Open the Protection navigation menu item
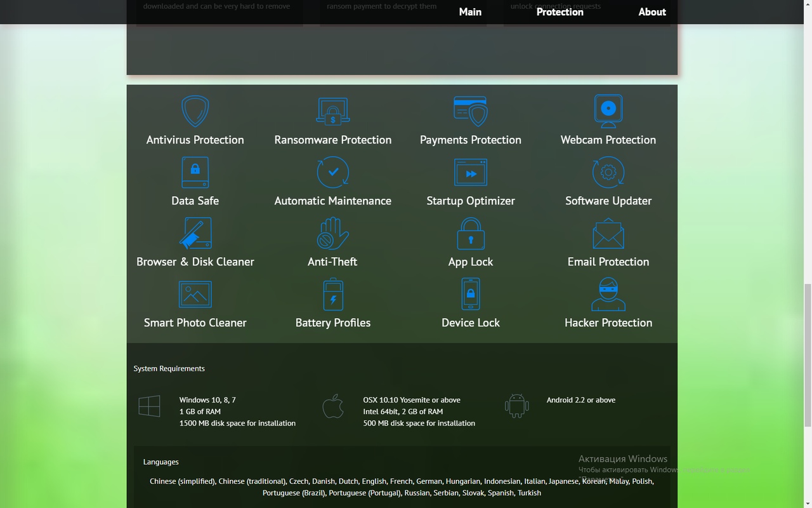The height and width of the screenshot is (508, 812). [560, 12]
